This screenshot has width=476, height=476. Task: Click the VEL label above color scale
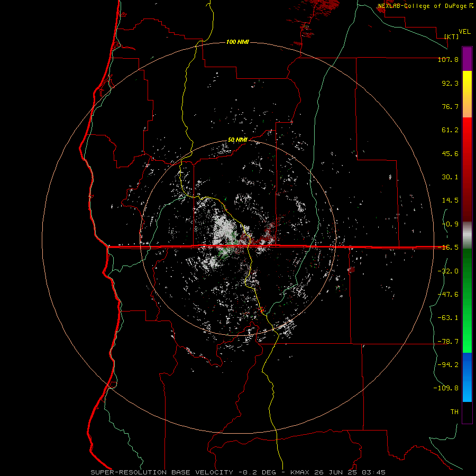point(464,32)
